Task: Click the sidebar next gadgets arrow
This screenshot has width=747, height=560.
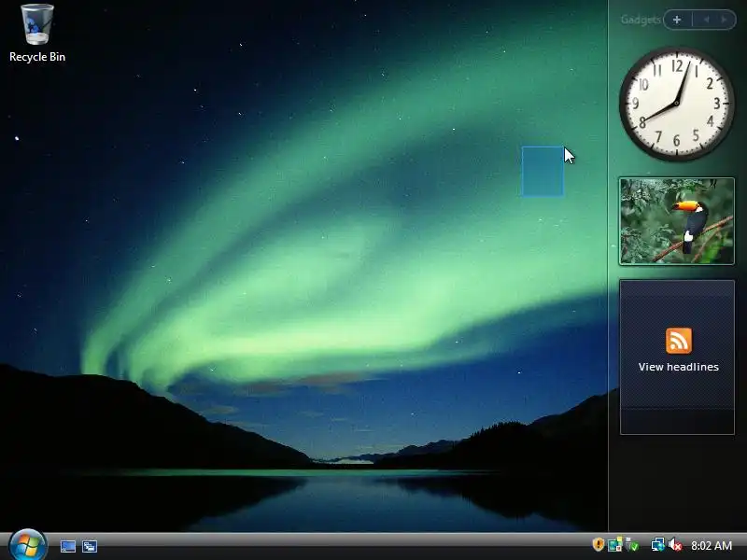Action: pos(725,20)
